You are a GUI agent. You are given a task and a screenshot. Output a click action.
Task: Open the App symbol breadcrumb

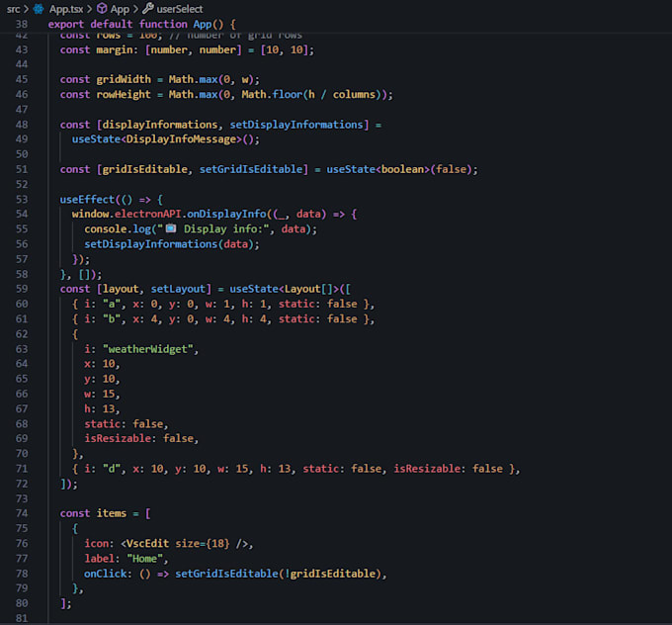120,9
